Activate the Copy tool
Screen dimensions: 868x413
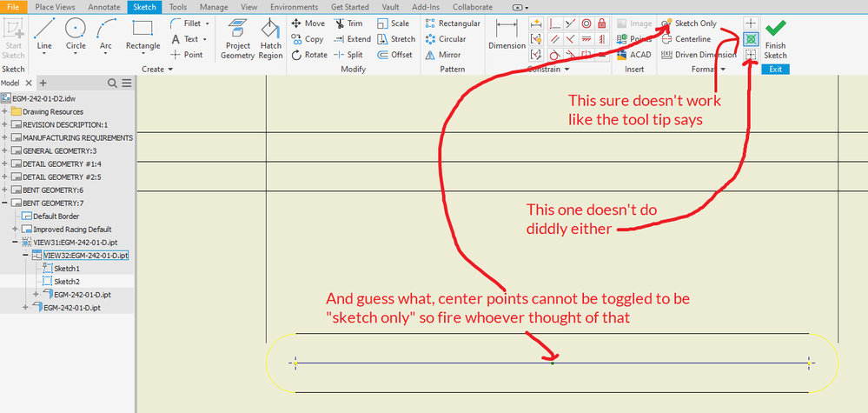[x=308, y=39]
